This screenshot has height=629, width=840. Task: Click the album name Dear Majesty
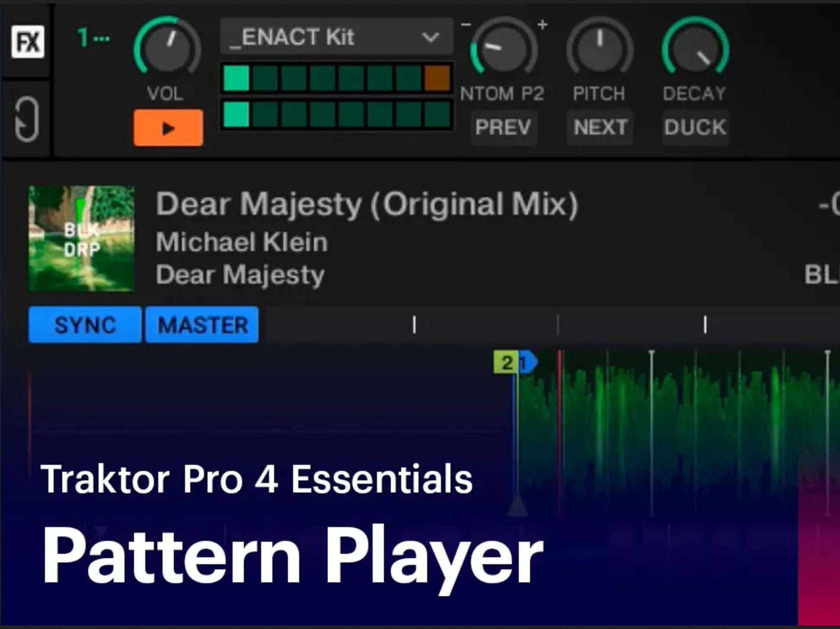(240, 275)
